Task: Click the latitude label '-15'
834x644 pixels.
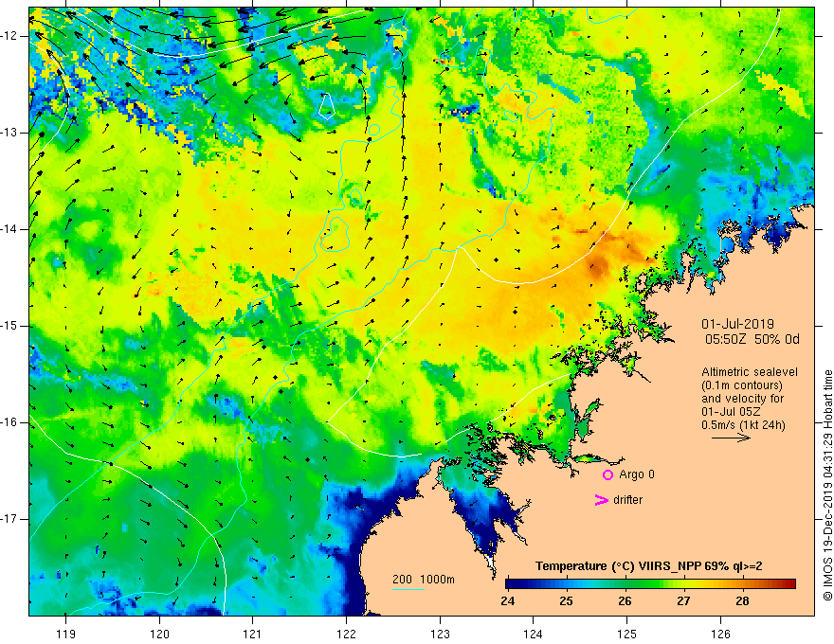Action: tap(10, 326)
